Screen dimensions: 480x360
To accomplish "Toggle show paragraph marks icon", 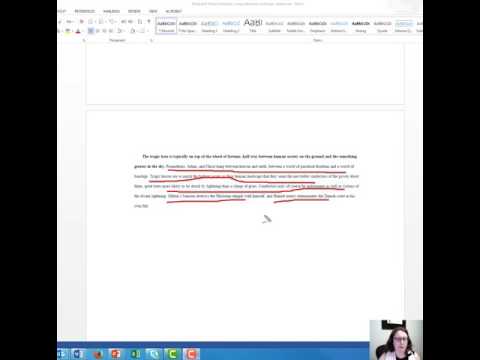I will pos(149,22).
